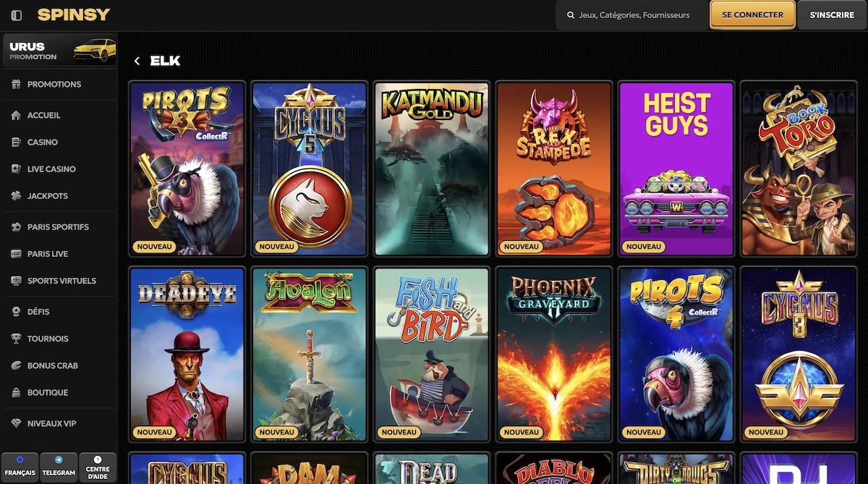Open the Telegram channel link
The image size is (868, 484).
(59, 468)
